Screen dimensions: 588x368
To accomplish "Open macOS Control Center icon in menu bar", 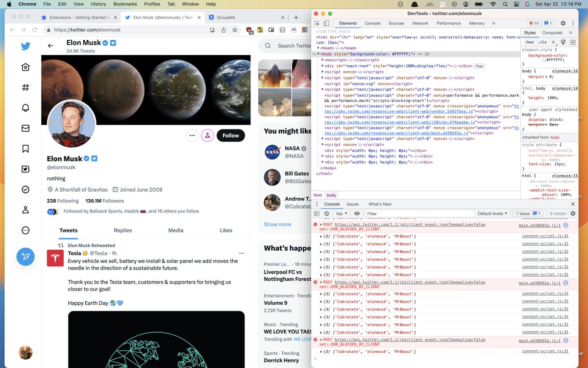I will tap(515, 4).
